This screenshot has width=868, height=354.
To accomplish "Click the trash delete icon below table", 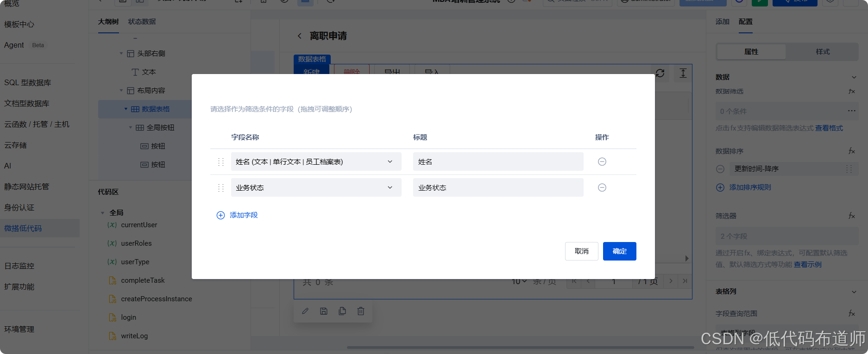I will point(361,311).
